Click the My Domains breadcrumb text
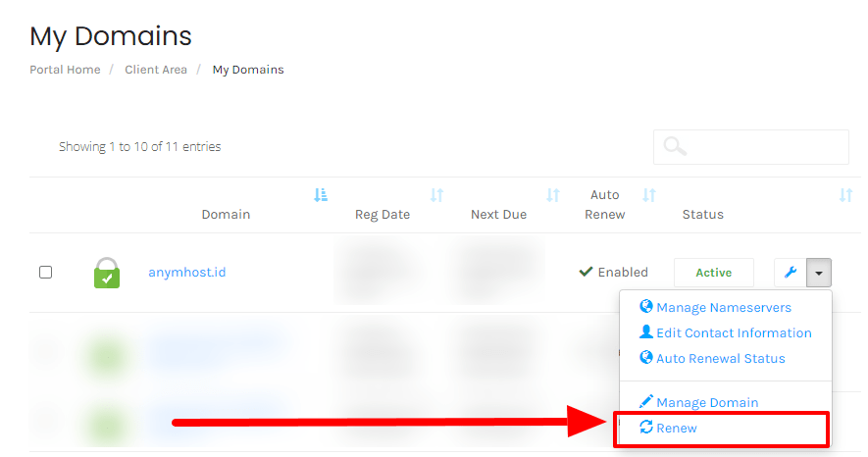 pyautogui.click(x=248, y=70)
